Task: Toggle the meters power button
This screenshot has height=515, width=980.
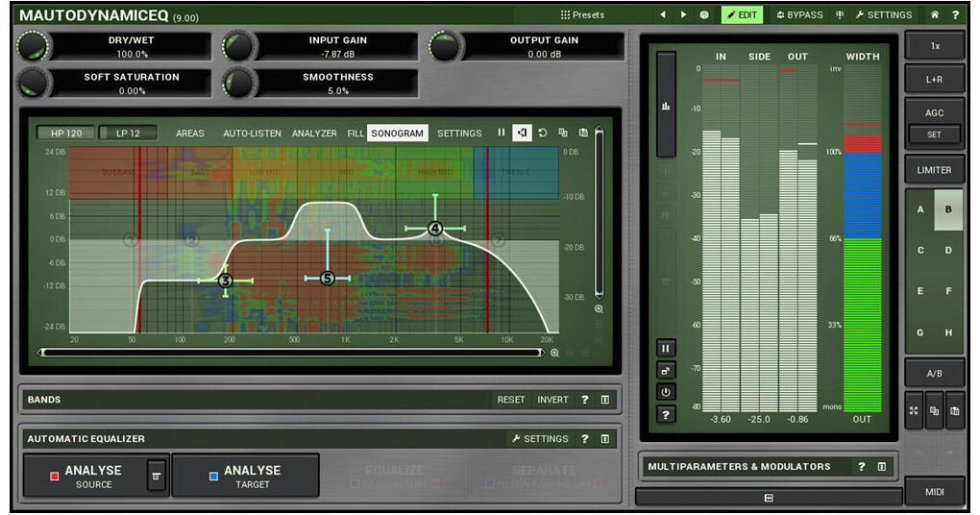Action: pos(666,393)
